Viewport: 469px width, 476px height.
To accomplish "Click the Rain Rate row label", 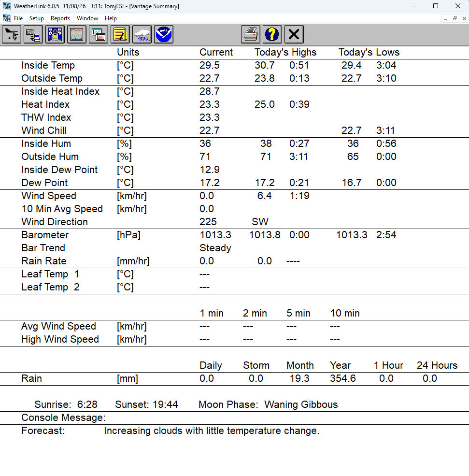I will pyautogui.click(x=43, y=261).
